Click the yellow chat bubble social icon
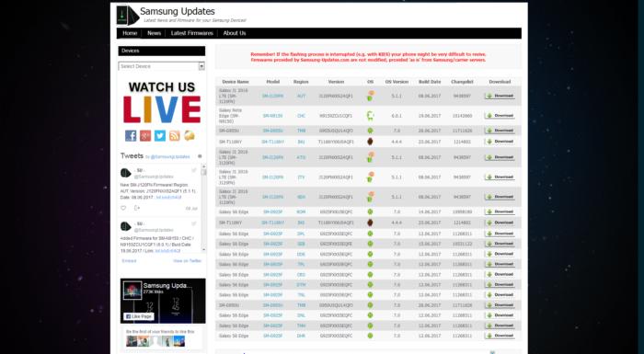644x354 pixels. point(190,135)
